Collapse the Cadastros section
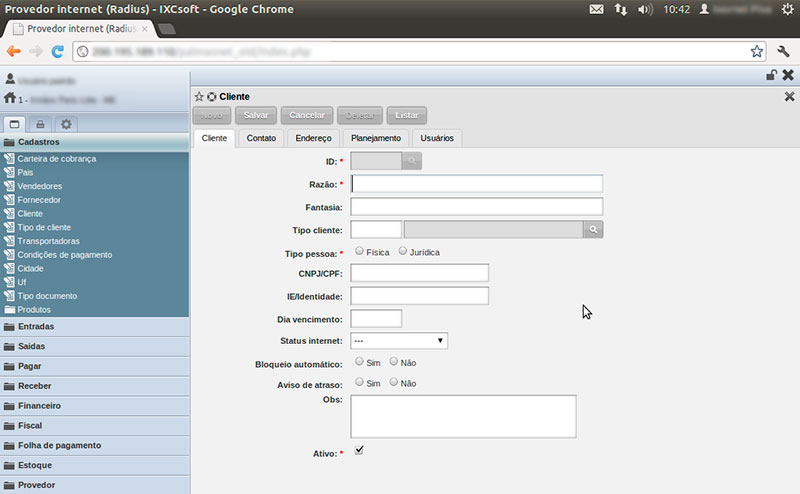The image size is (800, 494). click(x=94, y=142)
